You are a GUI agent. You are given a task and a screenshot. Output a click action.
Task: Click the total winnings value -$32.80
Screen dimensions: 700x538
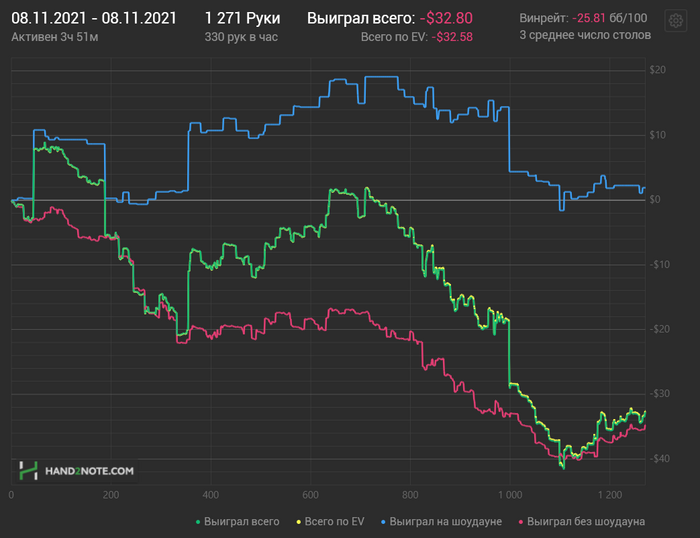(x=446, y=18)
